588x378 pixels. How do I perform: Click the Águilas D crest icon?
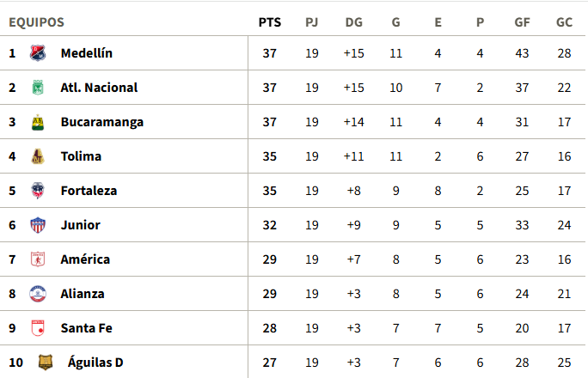46,363
